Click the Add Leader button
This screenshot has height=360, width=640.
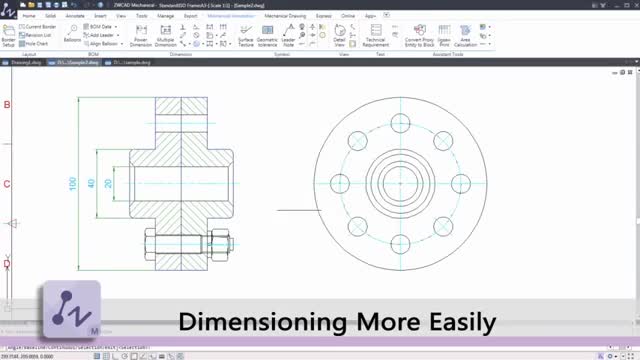point(99,35)
